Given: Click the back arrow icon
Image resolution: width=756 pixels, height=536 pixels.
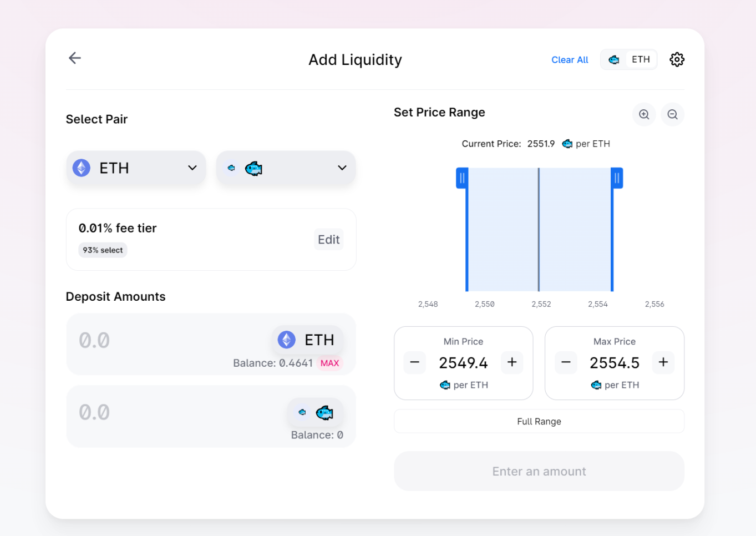Looking at the screenshot, I should tap(75, 58).
